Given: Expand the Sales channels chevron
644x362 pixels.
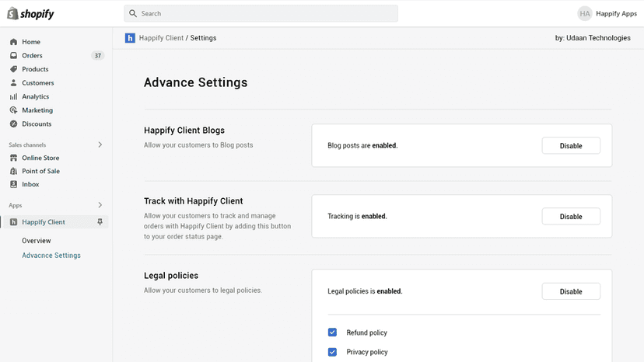Looking at the screenshot, I should point(100,144).
